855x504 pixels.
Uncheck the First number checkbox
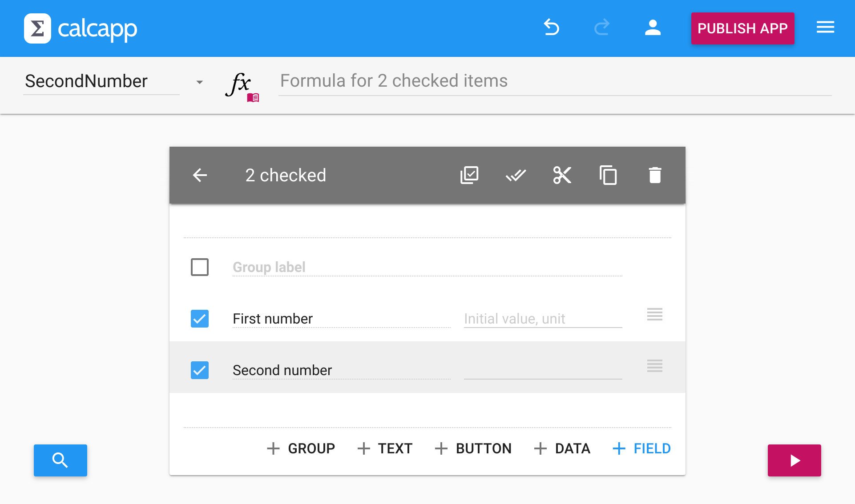tap(200, 319)
